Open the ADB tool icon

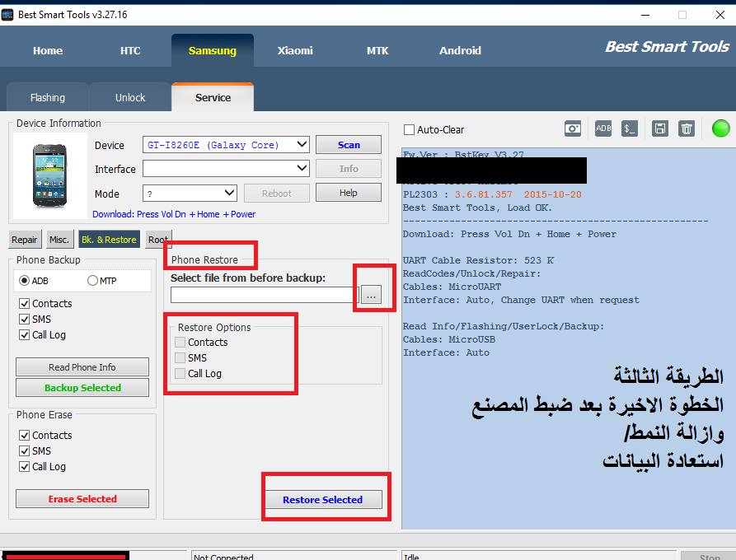[x=603, y=128]
